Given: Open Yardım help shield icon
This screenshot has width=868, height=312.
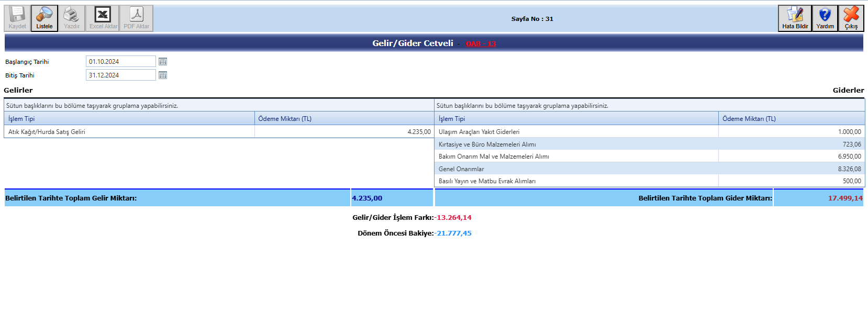Looking at the screenshot, I should tap(825, 18).
